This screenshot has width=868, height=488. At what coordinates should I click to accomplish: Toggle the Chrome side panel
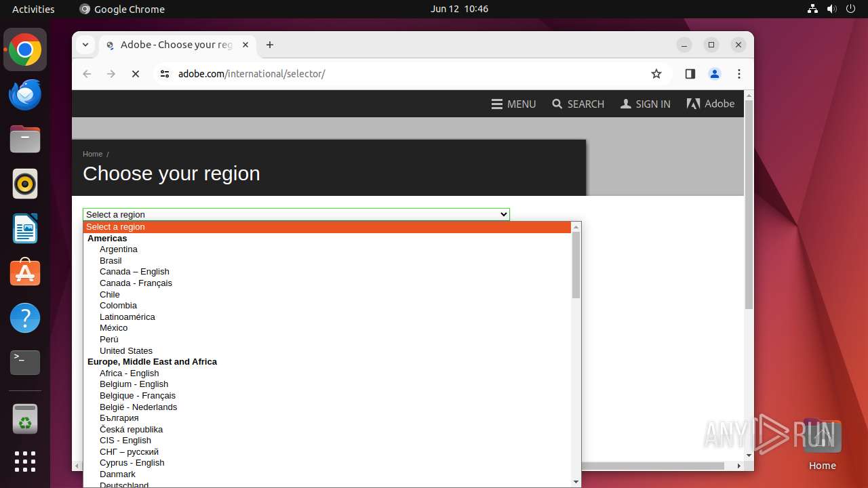pos(690,74)
